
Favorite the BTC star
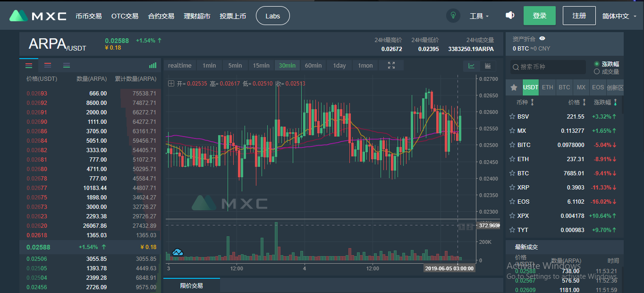point(512,173)
